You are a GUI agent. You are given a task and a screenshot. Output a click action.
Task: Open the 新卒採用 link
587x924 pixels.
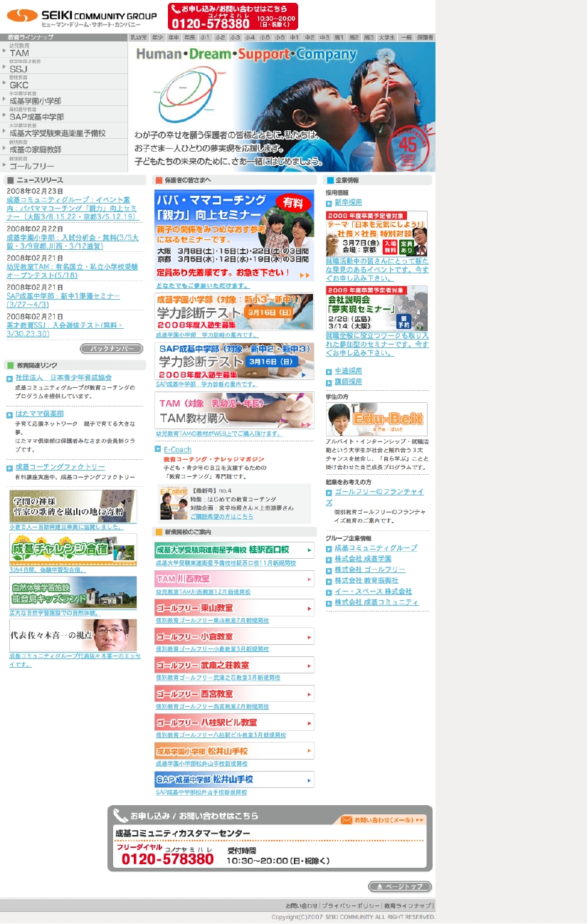(348, 203)
